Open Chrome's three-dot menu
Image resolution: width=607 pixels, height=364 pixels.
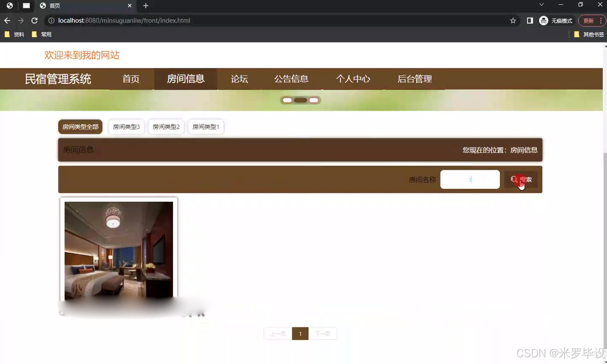[602, 20]
